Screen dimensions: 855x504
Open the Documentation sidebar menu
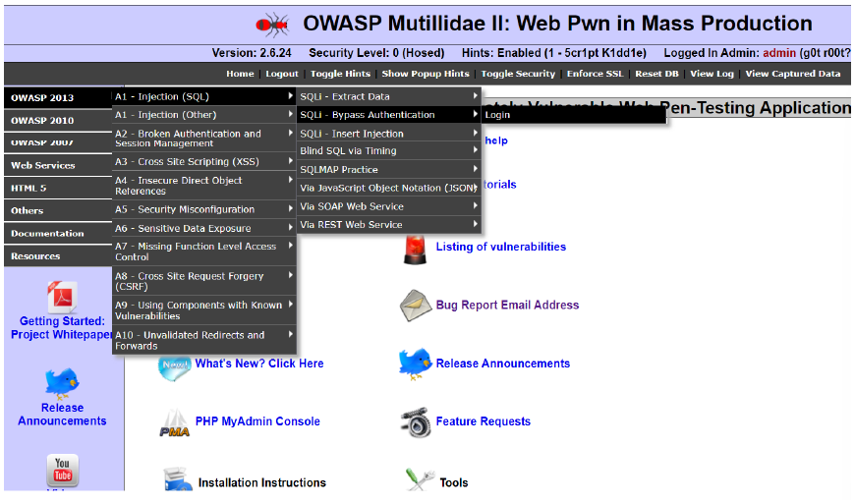click(58, 233)
